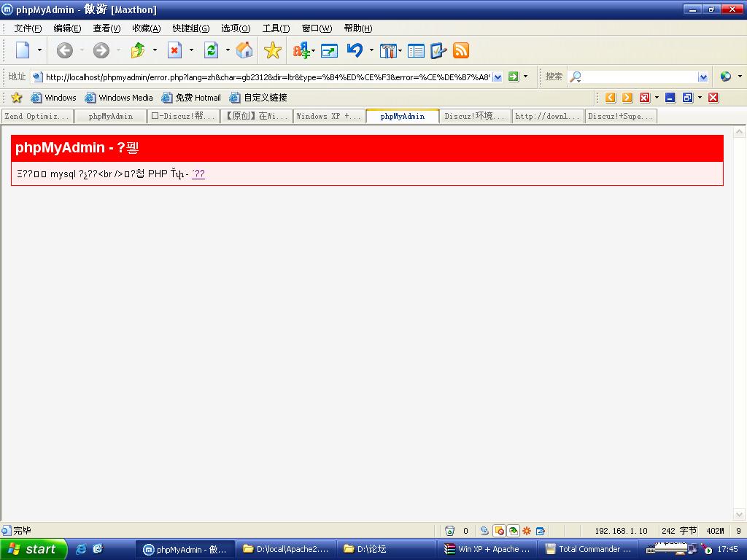747x560 pixels.
Task: Open the Windows Media favorites link
Action: click(x=119, y=98)
